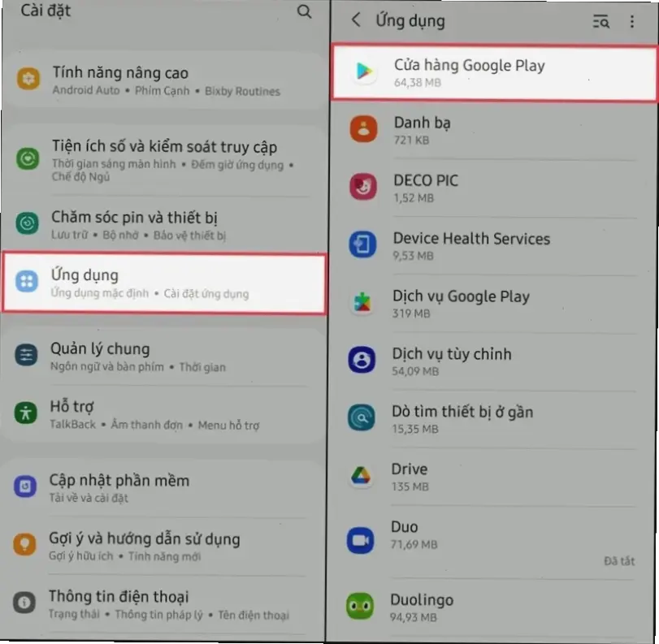Open the Drive app entry
Viewport: 659px width, 644px height.
pyautogui.click(x=491, y=478)
